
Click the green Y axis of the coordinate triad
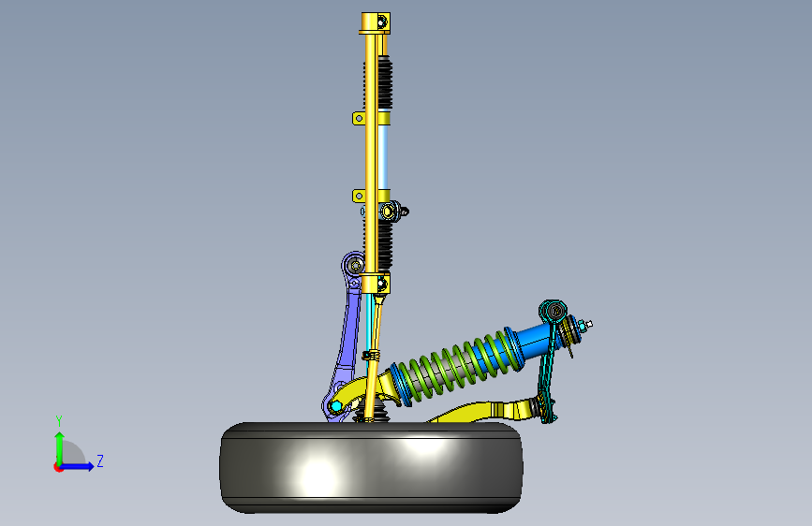pyautogui.click(x=60, y=447)
